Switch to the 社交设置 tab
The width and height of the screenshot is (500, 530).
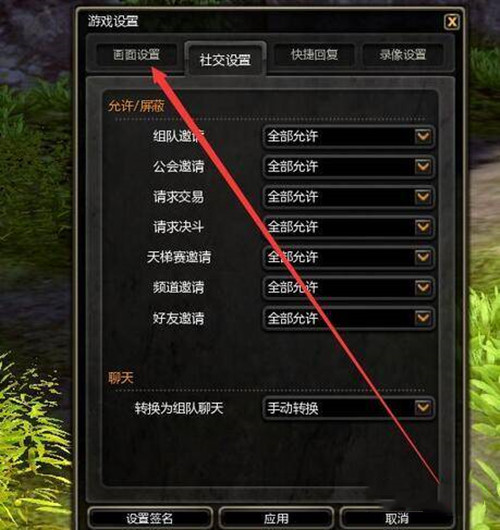point(225,59)
